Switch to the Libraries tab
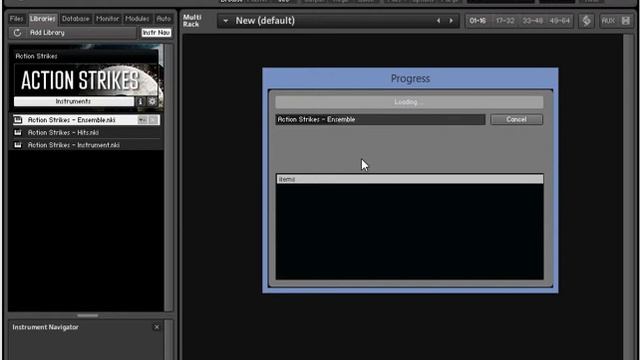Viewport: 640px width, 360px height. (42, 19)
